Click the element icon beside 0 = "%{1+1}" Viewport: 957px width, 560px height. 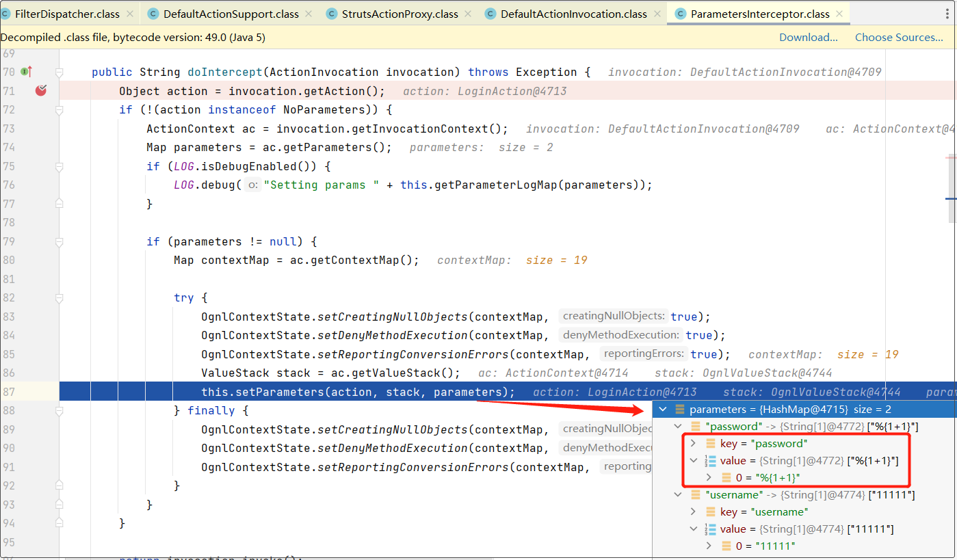point(726,477)
